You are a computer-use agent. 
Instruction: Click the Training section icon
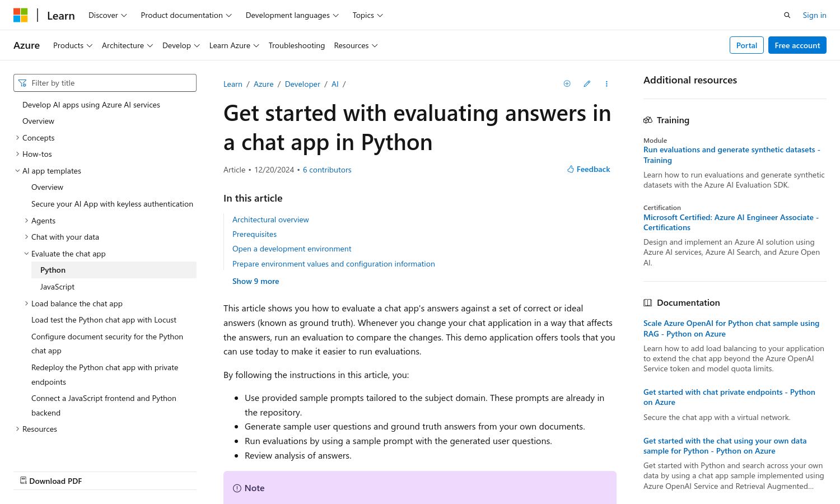point(648,120)
